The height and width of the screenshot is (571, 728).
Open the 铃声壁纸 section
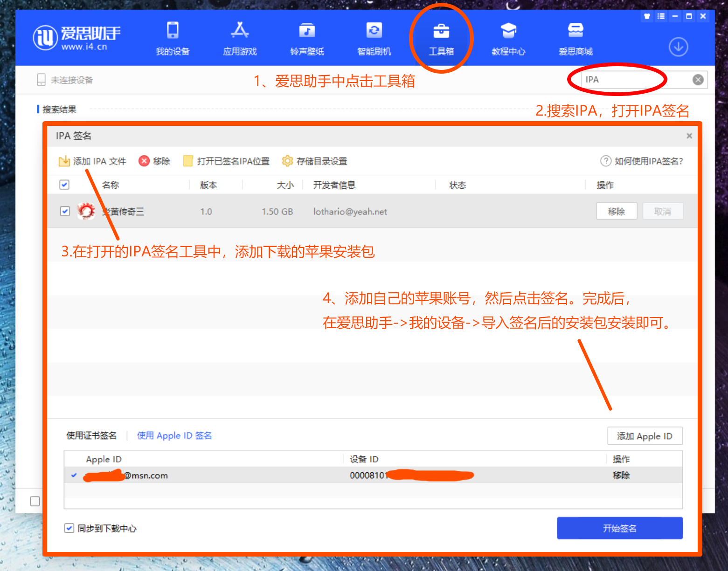(x=307, y=39)
